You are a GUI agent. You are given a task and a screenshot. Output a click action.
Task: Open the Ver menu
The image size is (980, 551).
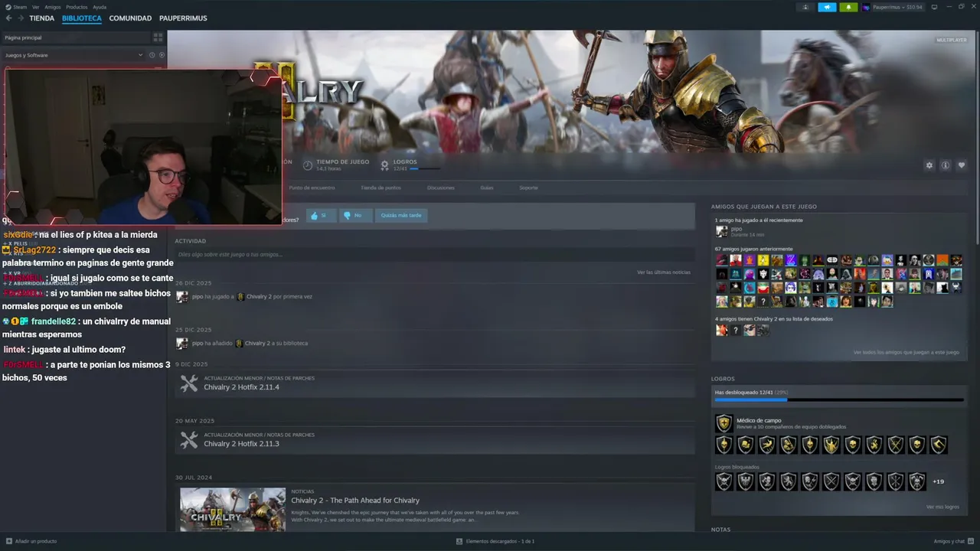[36, 7]
